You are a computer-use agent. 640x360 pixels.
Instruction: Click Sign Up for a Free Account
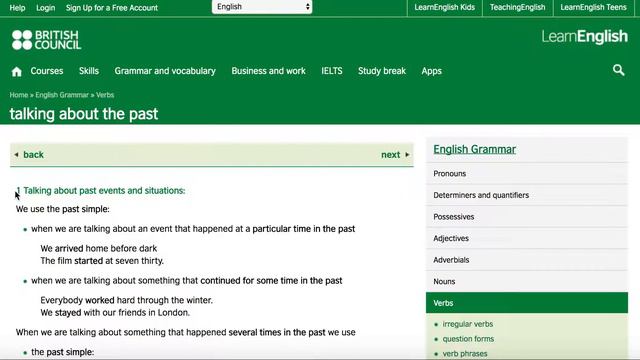pyautogui.click(x=112, y=8)
